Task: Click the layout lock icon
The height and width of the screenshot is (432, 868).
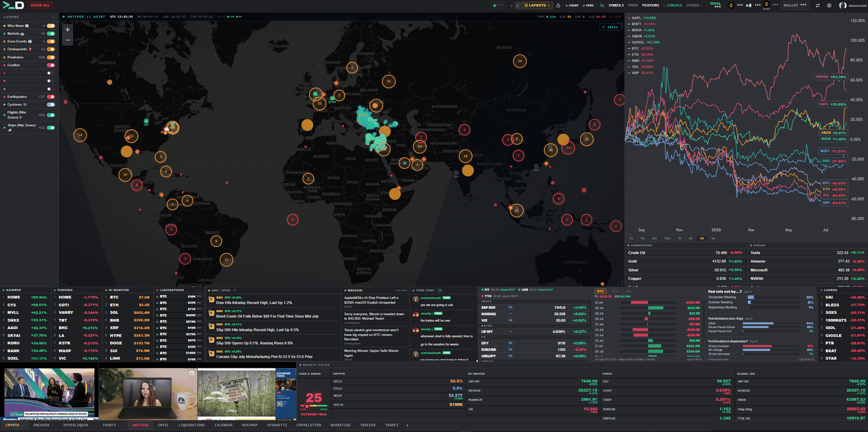Action: 558,5
